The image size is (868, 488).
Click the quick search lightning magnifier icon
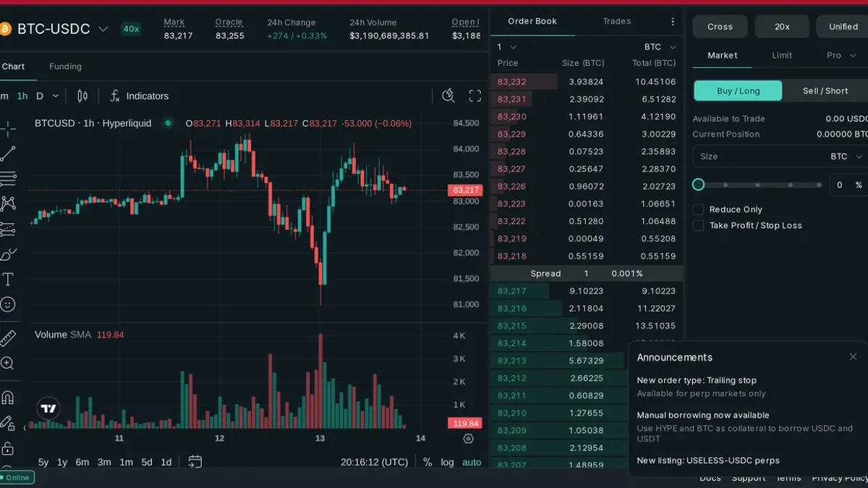click(x=448, y=96)
